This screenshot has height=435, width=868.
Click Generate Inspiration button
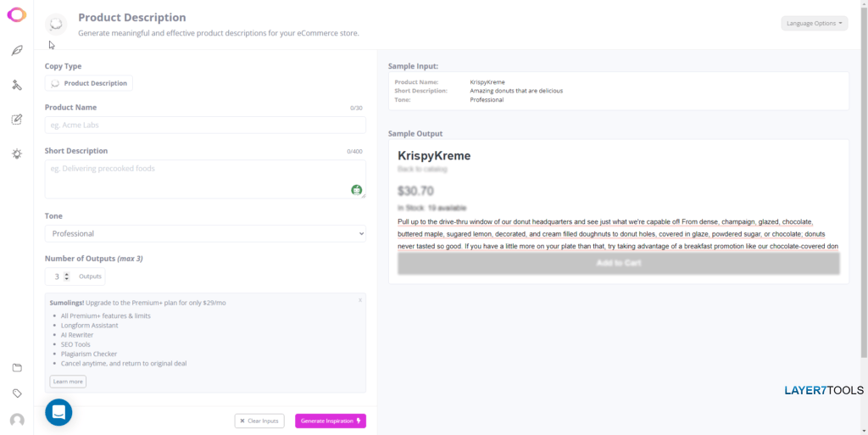pyautogui.click(x=331, y=421)
